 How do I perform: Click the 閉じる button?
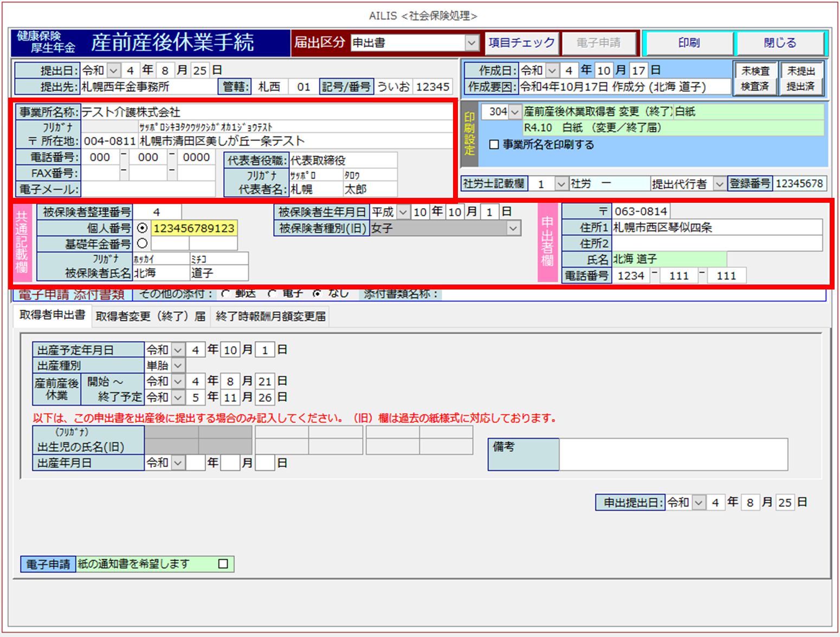click(779, 43)
